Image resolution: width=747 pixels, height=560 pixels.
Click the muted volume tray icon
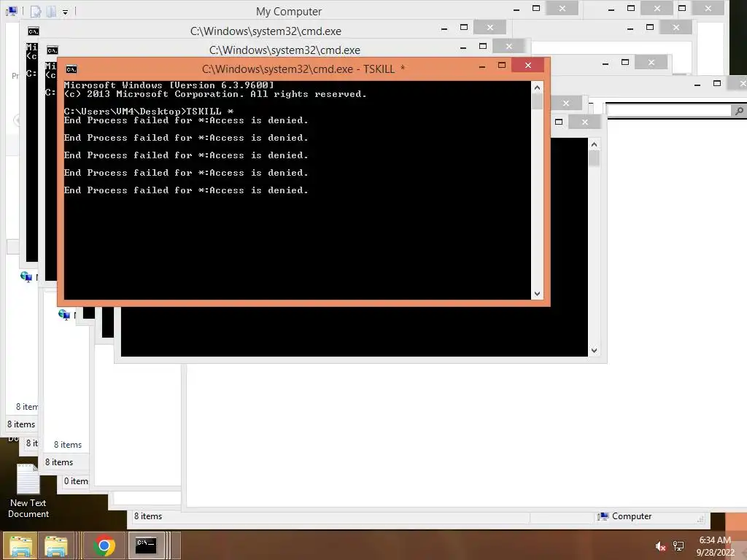pos(660,546)
